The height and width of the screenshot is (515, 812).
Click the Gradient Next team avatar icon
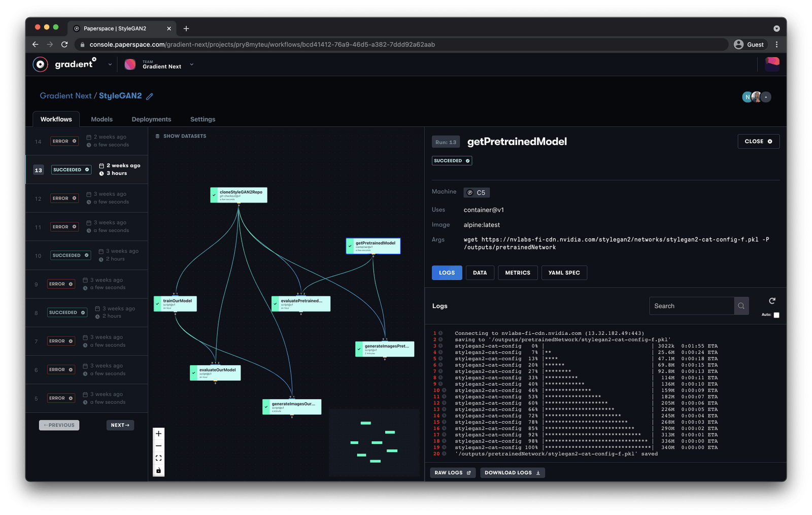pyautogui.click(x=130, y=64)
